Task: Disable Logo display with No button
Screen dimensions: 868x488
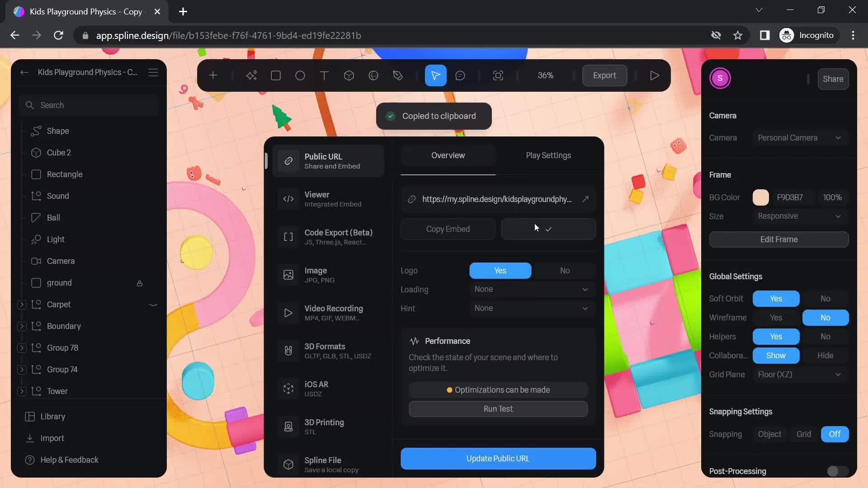Action: click(x=564, y=271)
